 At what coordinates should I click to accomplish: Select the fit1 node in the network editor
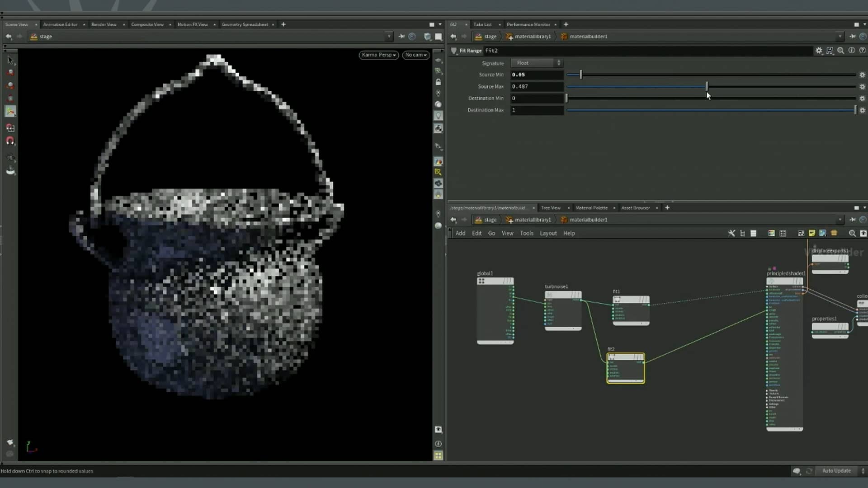point(631,310)
